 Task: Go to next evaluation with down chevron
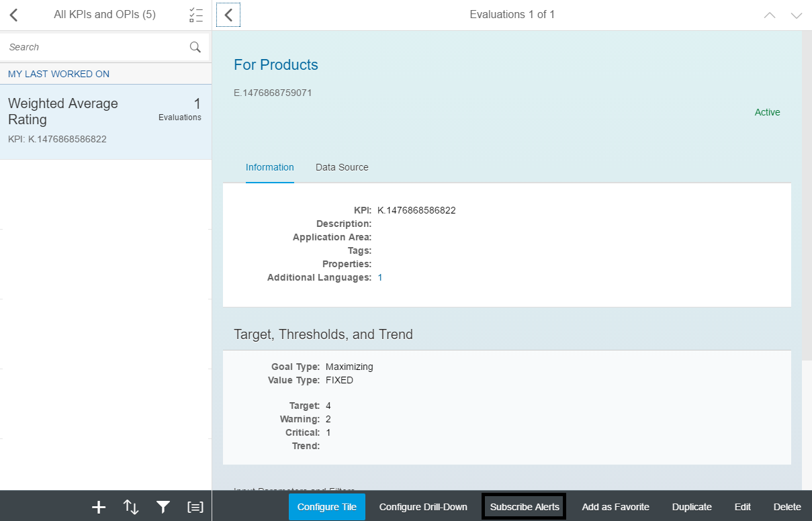point(796,15)
